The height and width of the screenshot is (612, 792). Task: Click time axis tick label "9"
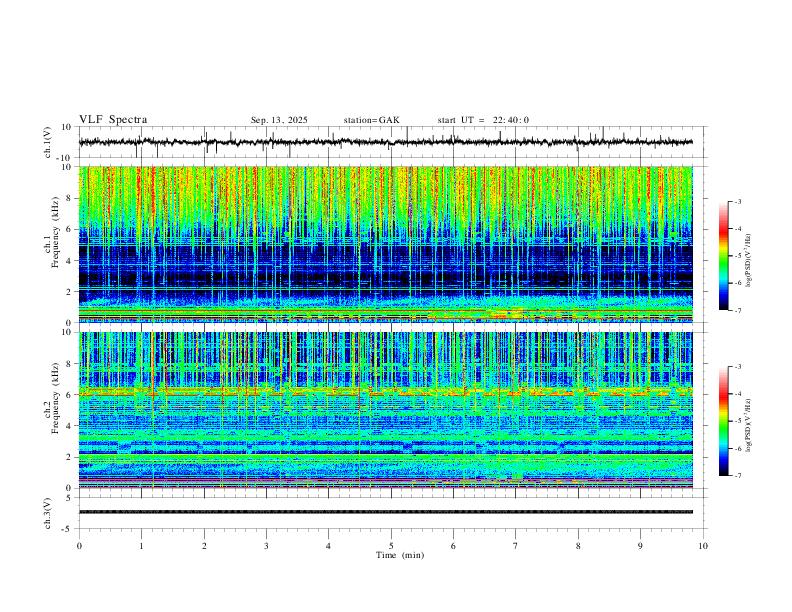pos(640,546)
